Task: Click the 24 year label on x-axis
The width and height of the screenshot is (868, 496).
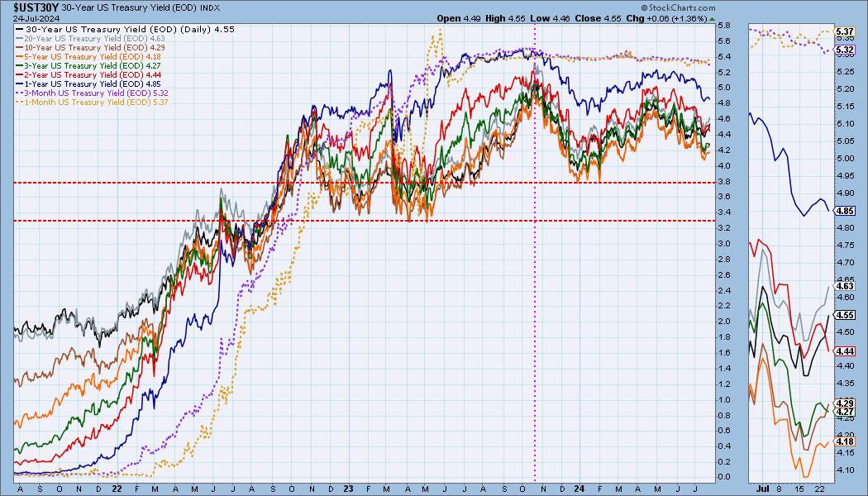Action: tap(579, 489)
